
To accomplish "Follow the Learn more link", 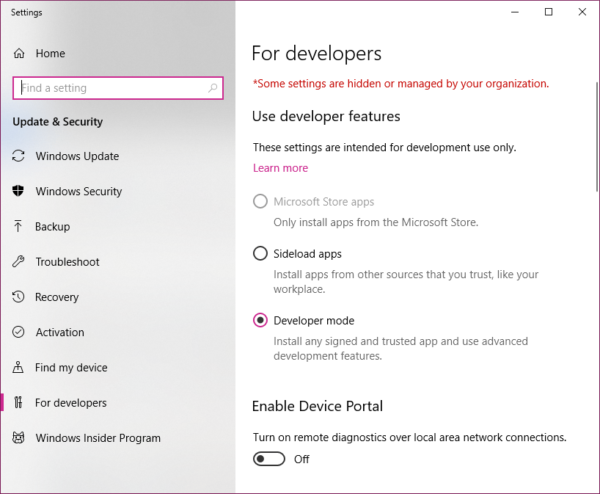I will pos(280,168).
